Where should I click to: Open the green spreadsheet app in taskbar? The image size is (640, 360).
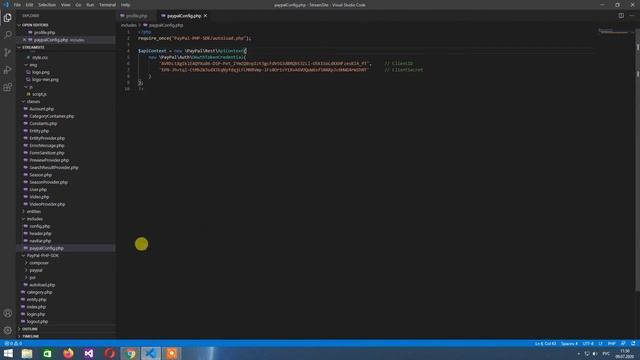(47, 353)
